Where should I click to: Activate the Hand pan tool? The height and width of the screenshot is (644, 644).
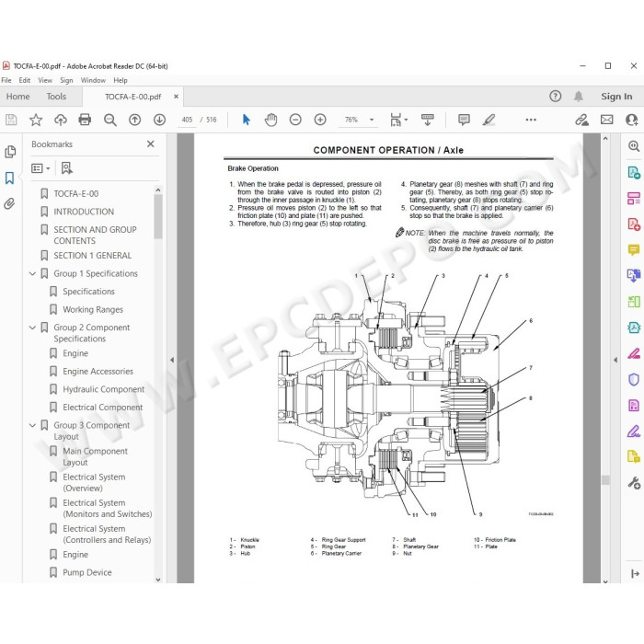pos(270,120)
